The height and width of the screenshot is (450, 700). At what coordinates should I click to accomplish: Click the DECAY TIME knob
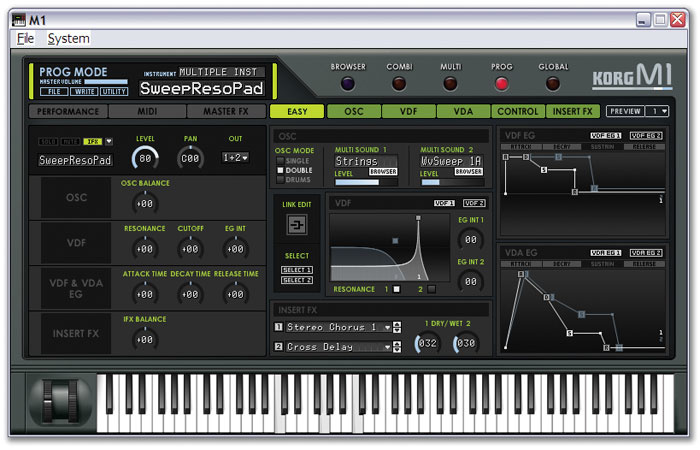click(x=190, y=294)
